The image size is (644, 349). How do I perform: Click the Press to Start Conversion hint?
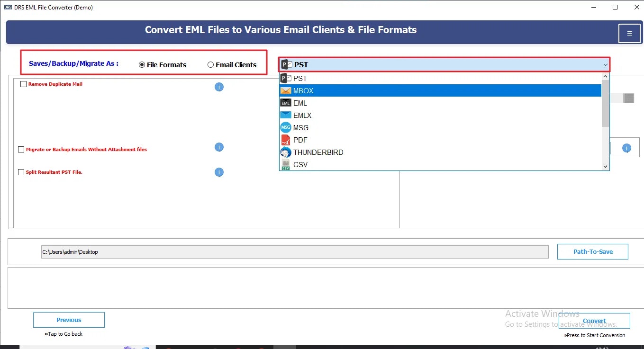pyautogui.click(x=594, y=335)
